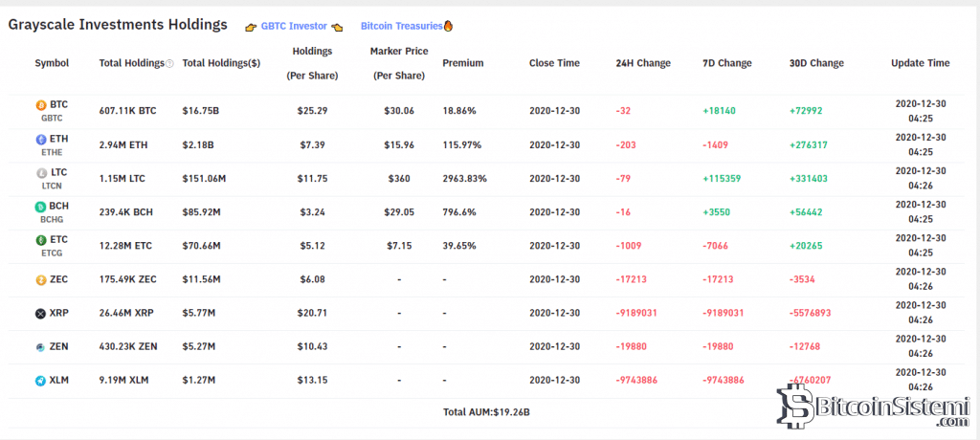Click the Bitcoin BTC coin icon

(40, 105)
